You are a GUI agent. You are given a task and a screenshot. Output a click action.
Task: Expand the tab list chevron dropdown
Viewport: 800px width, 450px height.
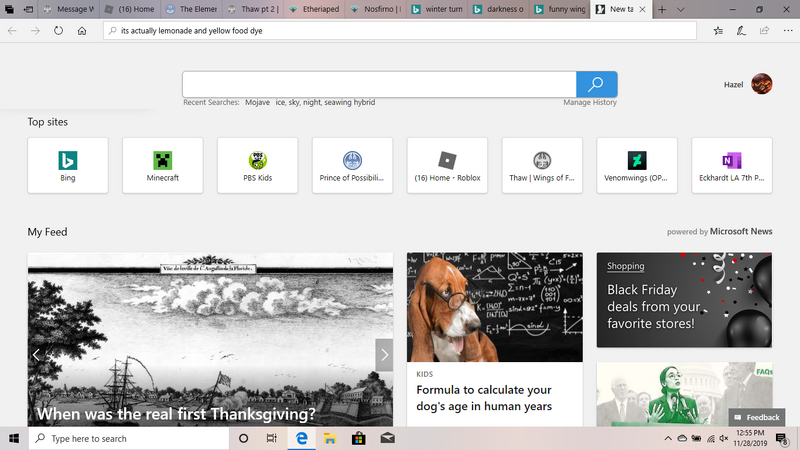683,9
